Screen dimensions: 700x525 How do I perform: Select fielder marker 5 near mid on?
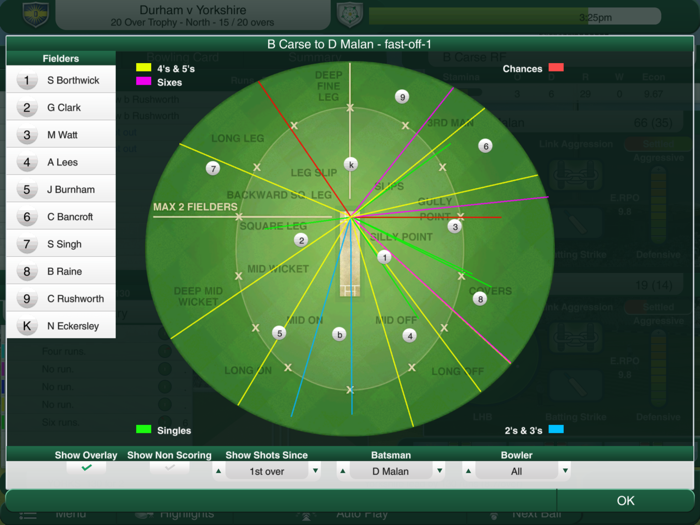279,333
